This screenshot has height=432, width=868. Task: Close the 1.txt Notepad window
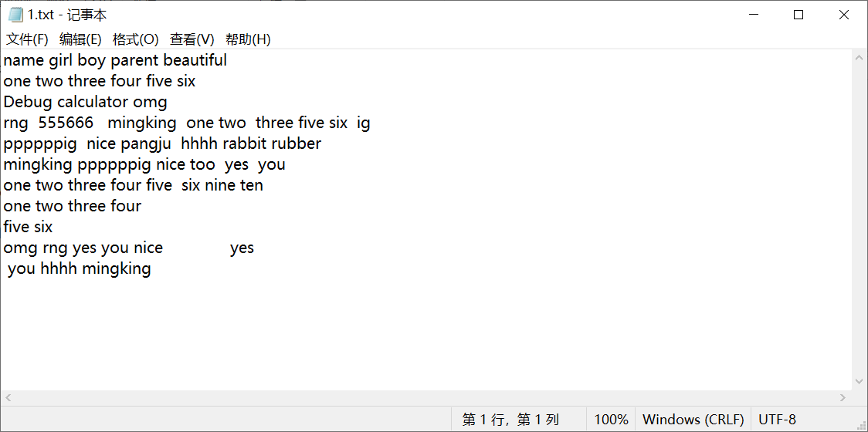coord(844,15)
